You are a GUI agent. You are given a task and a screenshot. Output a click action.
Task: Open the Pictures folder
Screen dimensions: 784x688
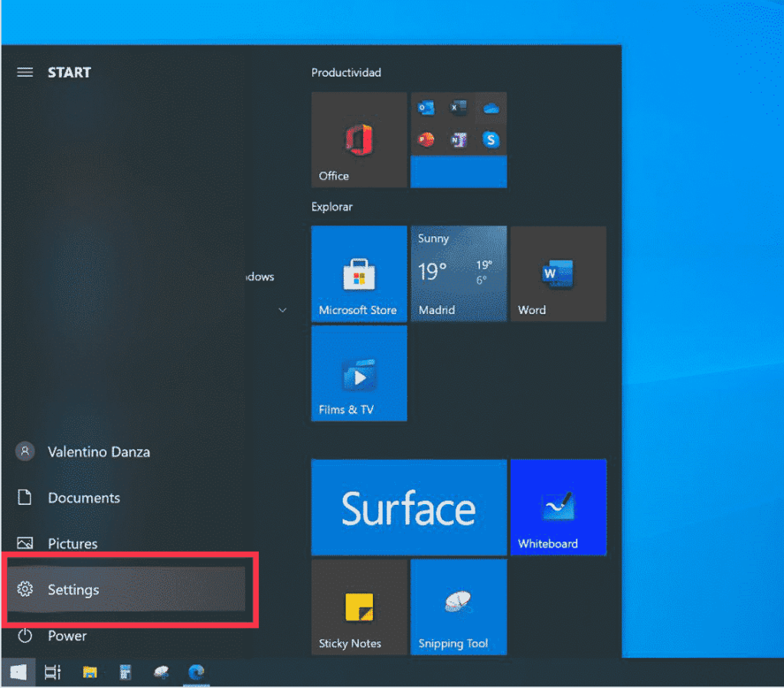pos(125,543)
